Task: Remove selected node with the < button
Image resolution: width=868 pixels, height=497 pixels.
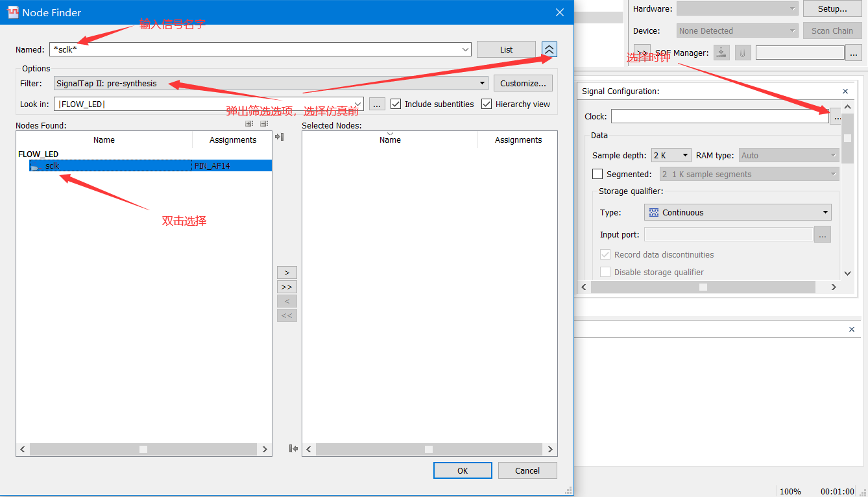Action: pyautogui.click(x=287, y=301)
